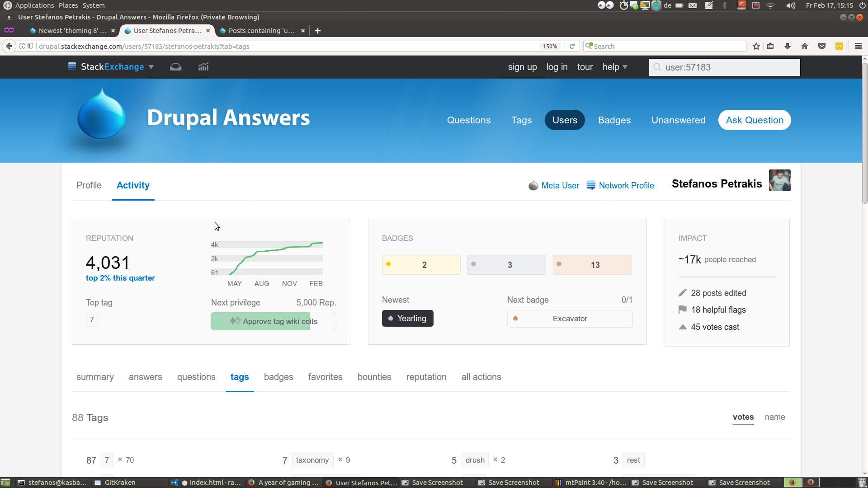Click the log in link
Screen dimensions: 868x488
[557, 67]
